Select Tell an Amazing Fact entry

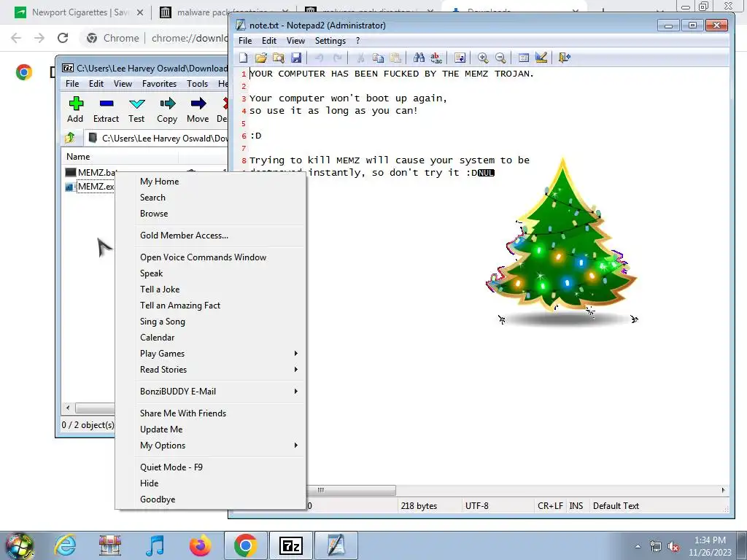tap(220, 306)
